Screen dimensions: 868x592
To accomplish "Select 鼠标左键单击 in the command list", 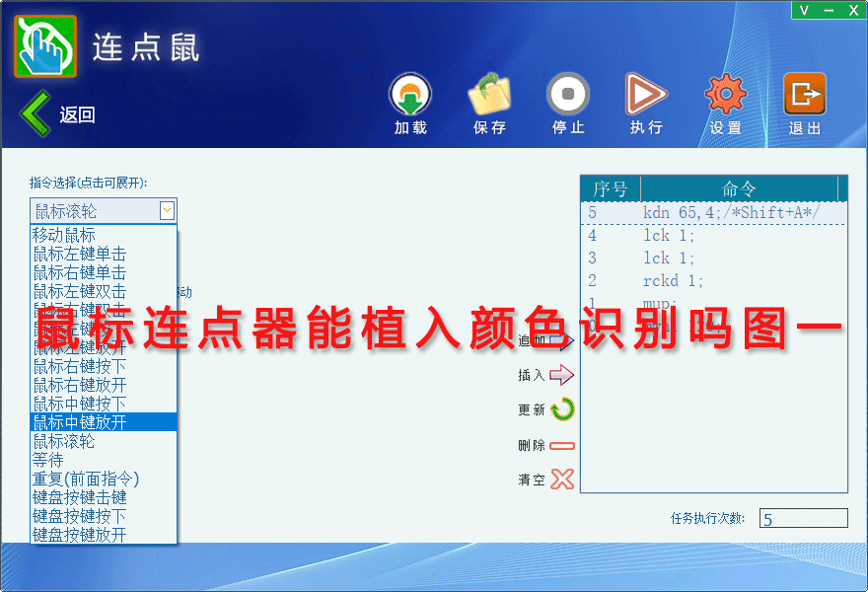I will pos(104,255).
